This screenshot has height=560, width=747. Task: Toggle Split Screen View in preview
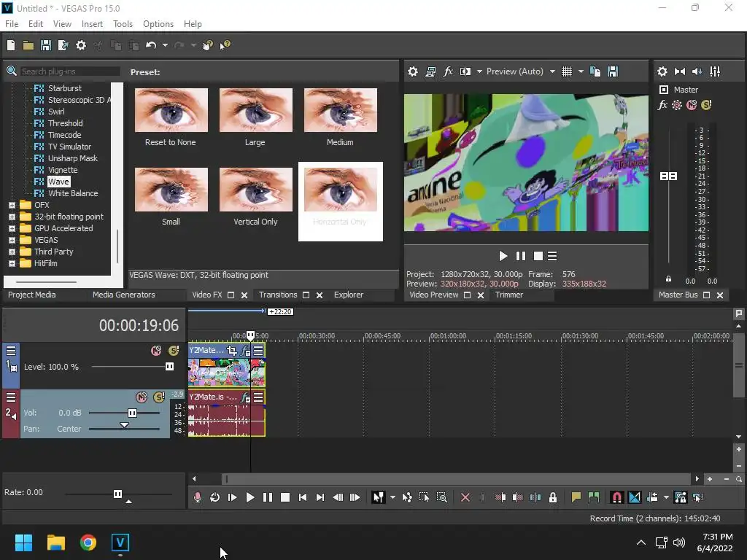pyautogui.click(x=465, y=71)
